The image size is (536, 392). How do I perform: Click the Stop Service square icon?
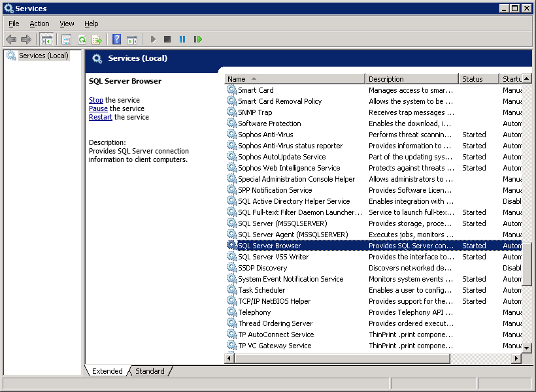[167, 39]
